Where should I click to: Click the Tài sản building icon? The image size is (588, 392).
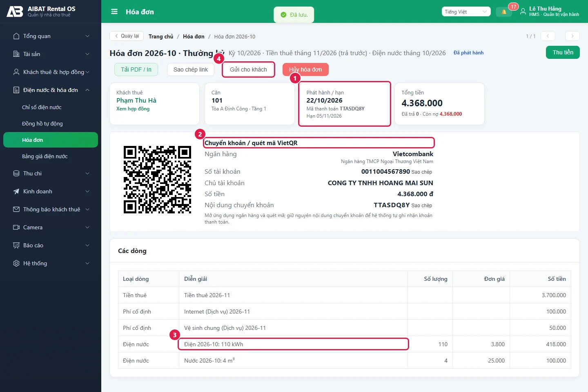[x=16, y=54]
